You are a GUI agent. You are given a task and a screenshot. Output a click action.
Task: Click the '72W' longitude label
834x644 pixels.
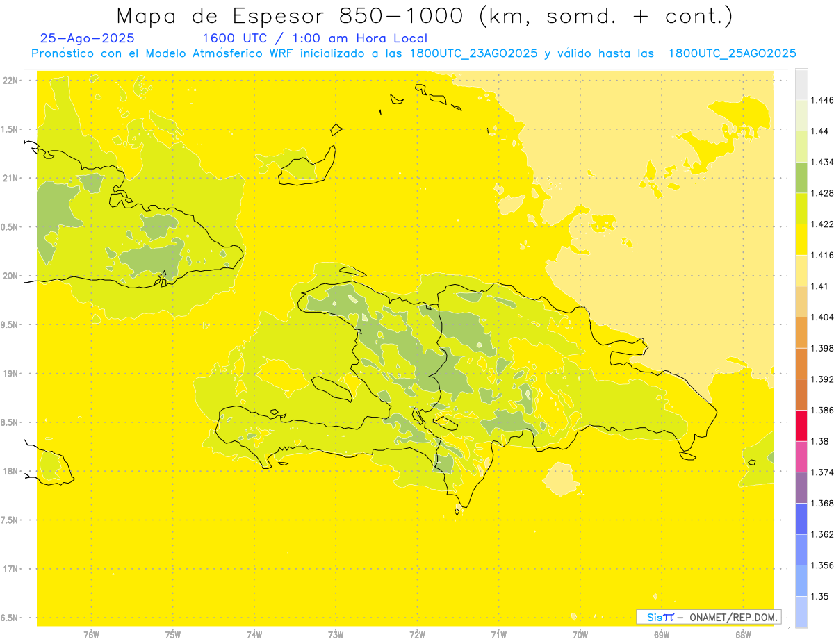(x=417, y=635)
